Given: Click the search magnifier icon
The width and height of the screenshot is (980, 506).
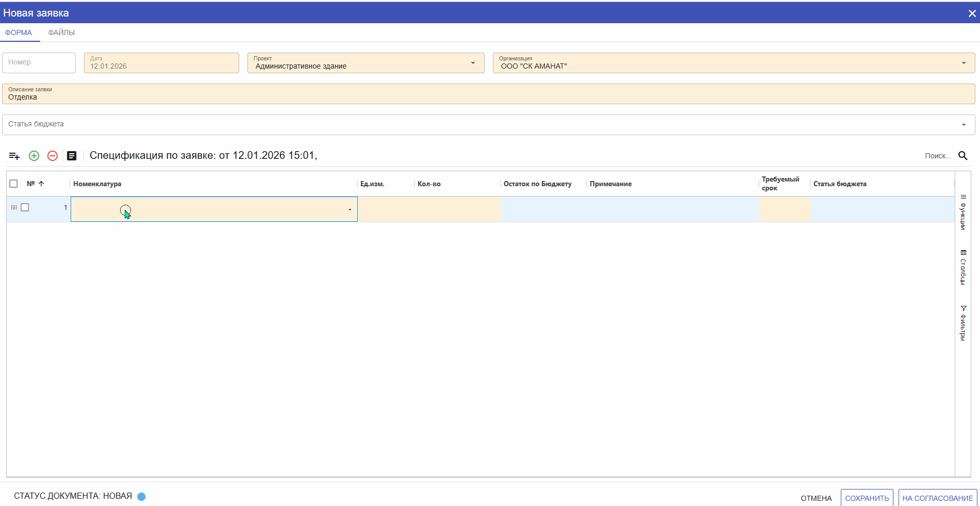Looking at the screenshot, I should [x=962, y=156].
